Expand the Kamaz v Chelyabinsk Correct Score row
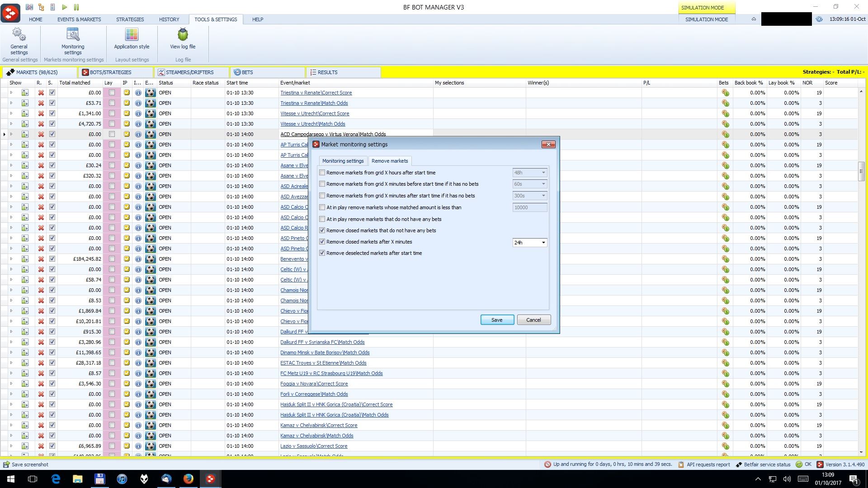Image resolution: width=868 pixels, height=488 pixels. (11, 425)
